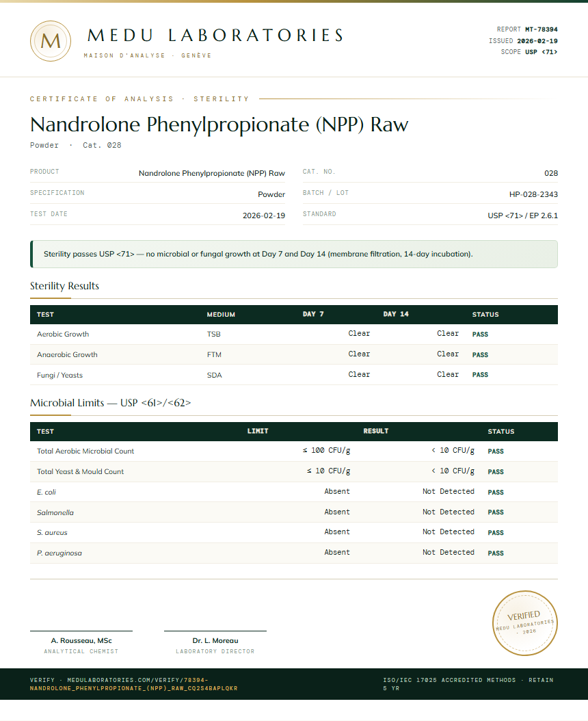Click the scope value USP <71>
The height and width of the screenshot is (721, 588).
click(x=541, y=52)
